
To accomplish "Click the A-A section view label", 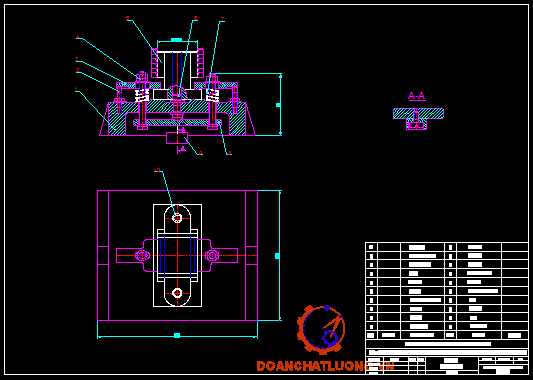I will 417,96.
